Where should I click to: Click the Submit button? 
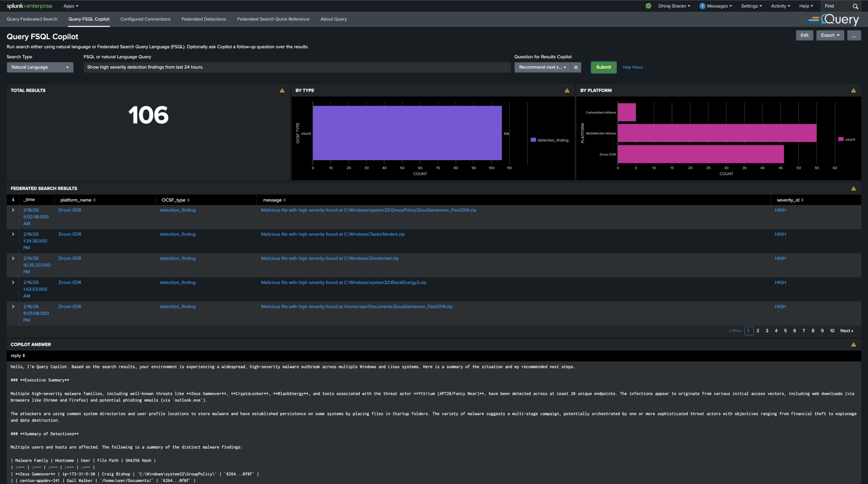(x=603, y=67)
